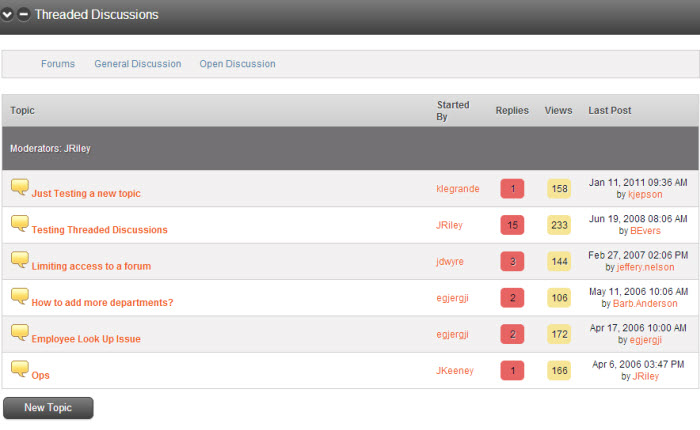This screenshot has height=430, width=700.
Task: Click replies badge for Employee Look Up Issue
Action: pos(512,334)
